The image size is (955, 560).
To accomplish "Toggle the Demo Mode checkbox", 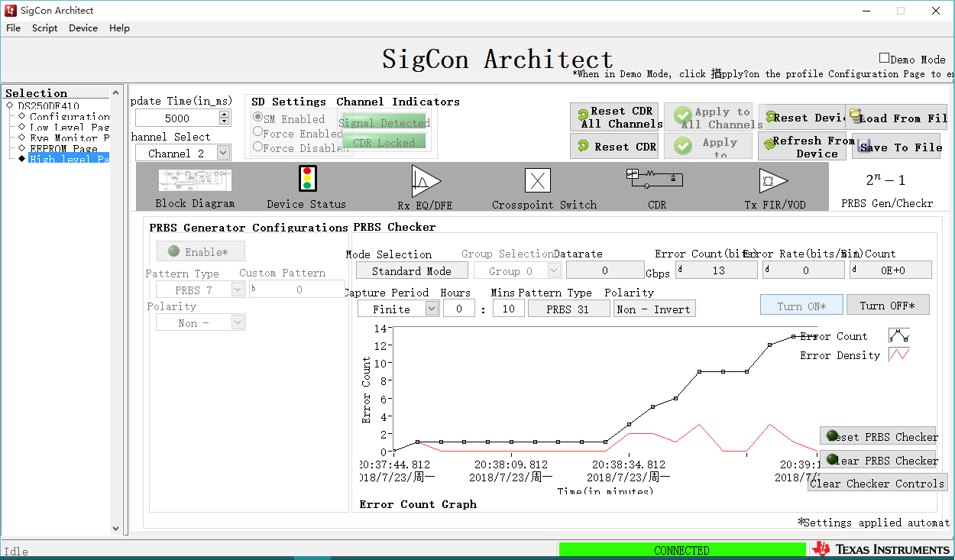I will [884, 58].
